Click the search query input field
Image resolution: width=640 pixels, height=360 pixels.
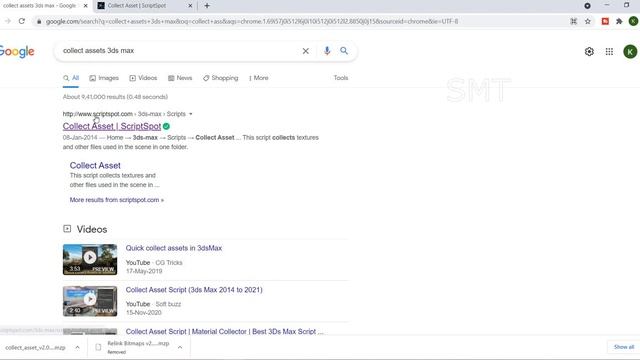click(x=180, y=51)
